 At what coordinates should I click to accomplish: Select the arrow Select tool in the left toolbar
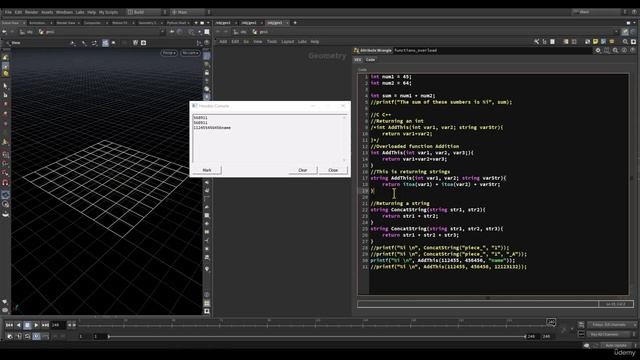(x=5, y=86)
